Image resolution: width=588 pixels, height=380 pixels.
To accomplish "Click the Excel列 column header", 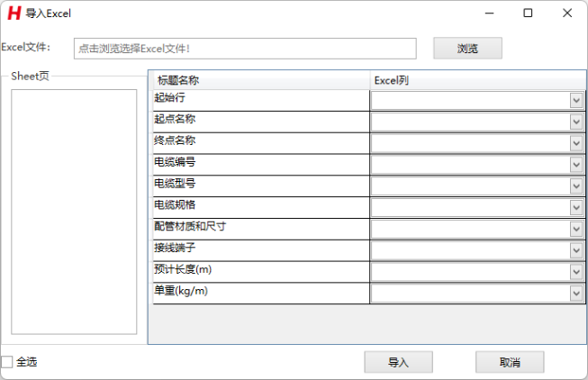I will (477, 80).
